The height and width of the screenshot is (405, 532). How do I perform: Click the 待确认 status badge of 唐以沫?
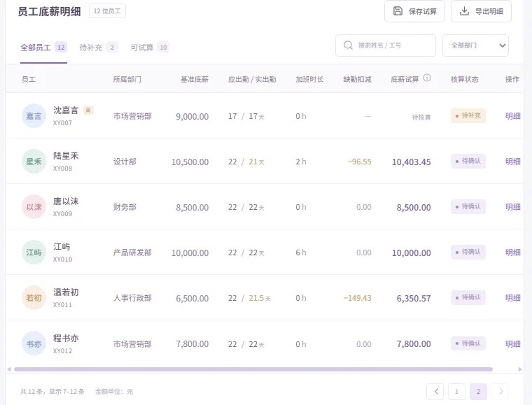pyautogui.click(x=468, y=206)
